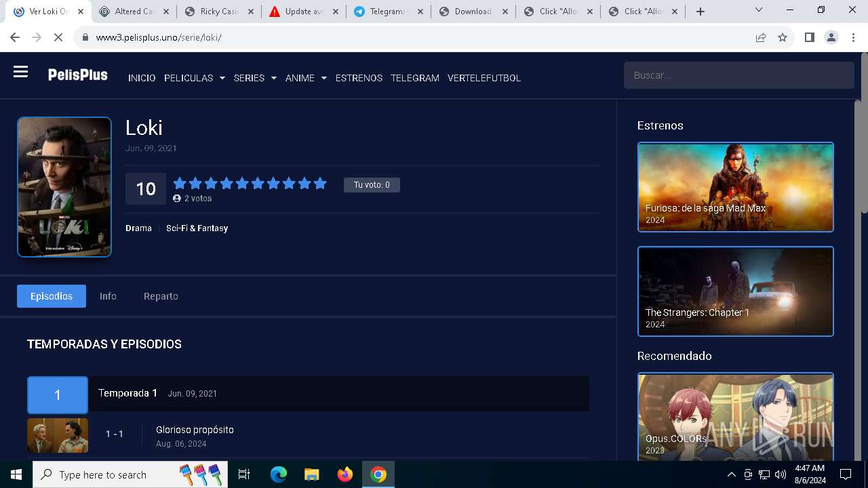Open a new browser tab
868x488 pixels.
pos(701,12)
